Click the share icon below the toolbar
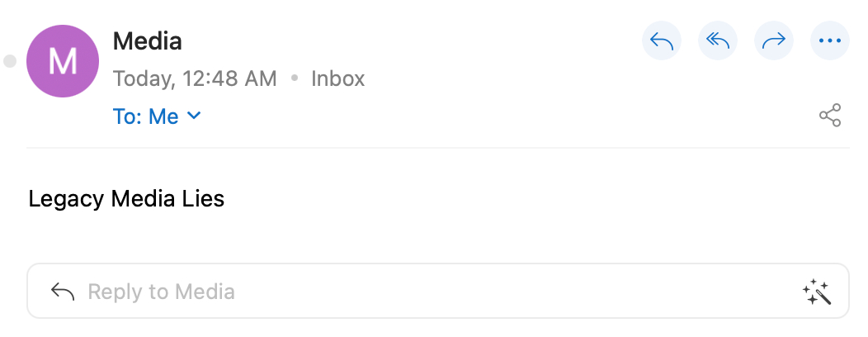This screenshot has width=868, height=337. click(830, 116)
